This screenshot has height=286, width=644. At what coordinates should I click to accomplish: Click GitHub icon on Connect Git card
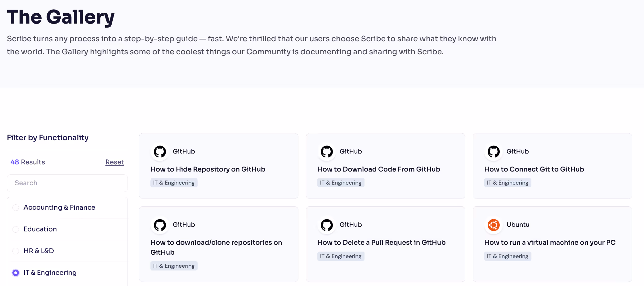(x=494, y=152)
